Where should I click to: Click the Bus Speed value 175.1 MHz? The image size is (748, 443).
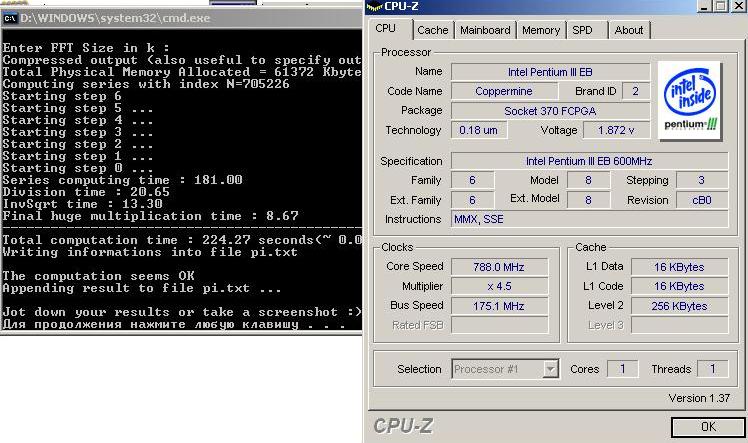499,306
